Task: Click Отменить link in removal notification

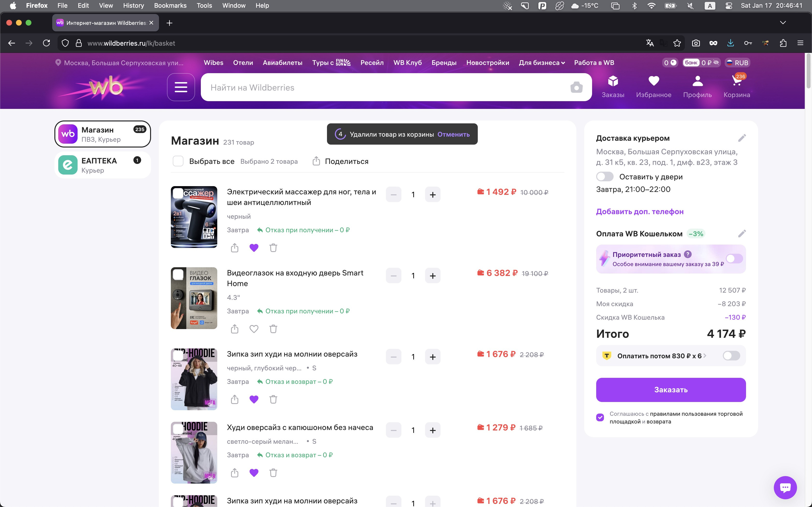Action: 453,134
